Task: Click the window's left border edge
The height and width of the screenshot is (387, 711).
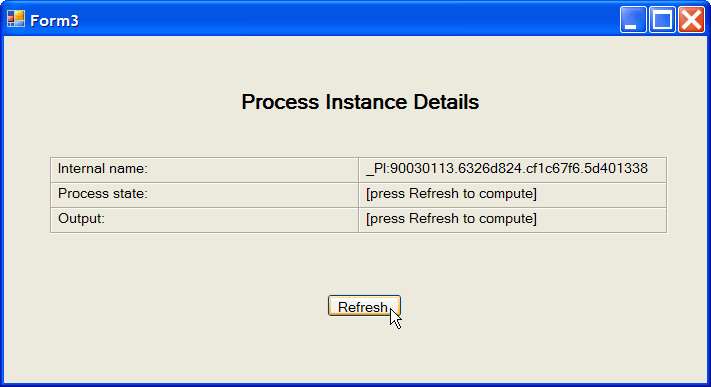Action: click(x=2, y=209)
